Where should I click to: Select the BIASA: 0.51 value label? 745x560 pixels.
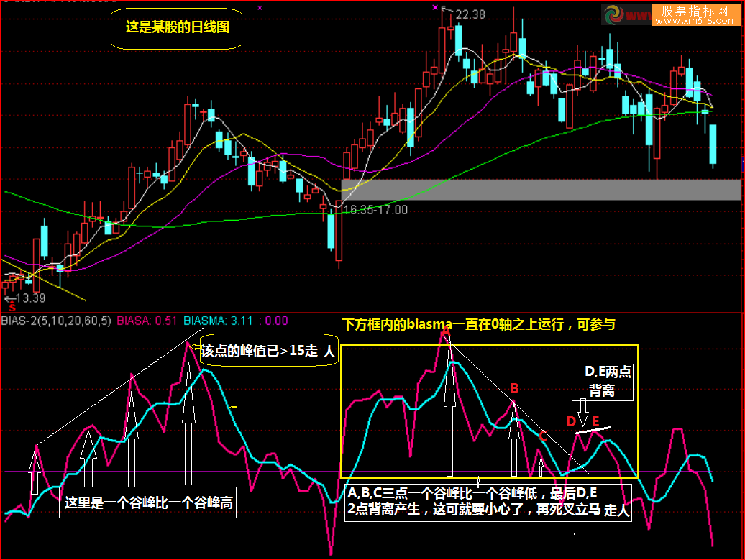point(147,321)
